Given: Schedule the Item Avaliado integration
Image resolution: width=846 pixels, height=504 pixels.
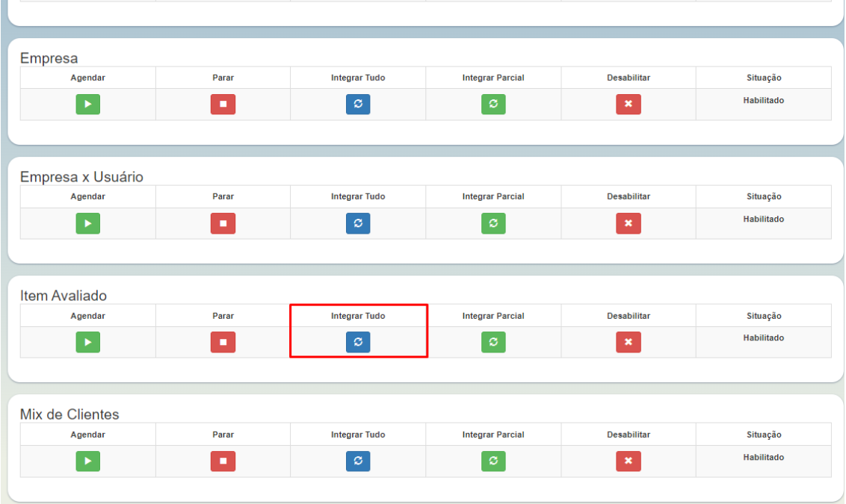Looking at the screenshot, I should point(88,342).
